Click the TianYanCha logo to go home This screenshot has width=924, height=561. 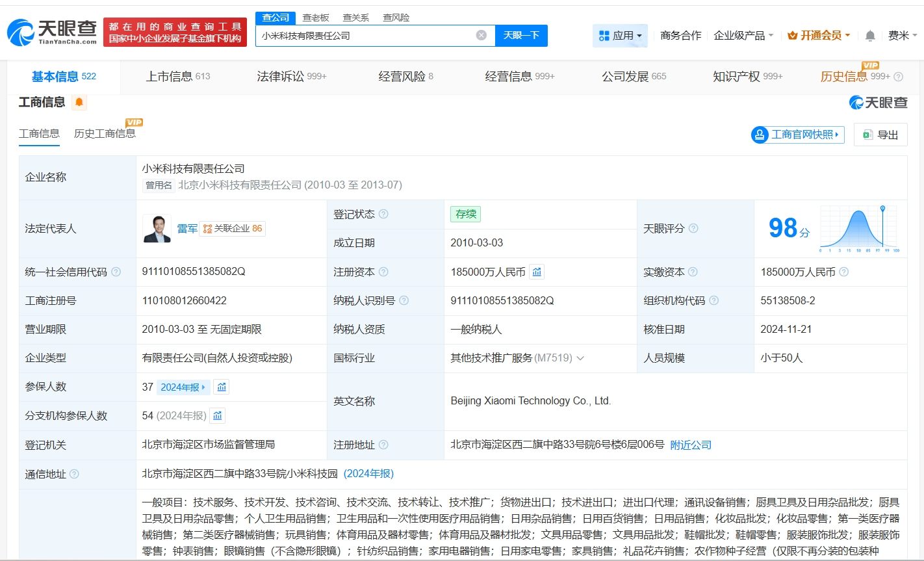(x=53, y=32)
